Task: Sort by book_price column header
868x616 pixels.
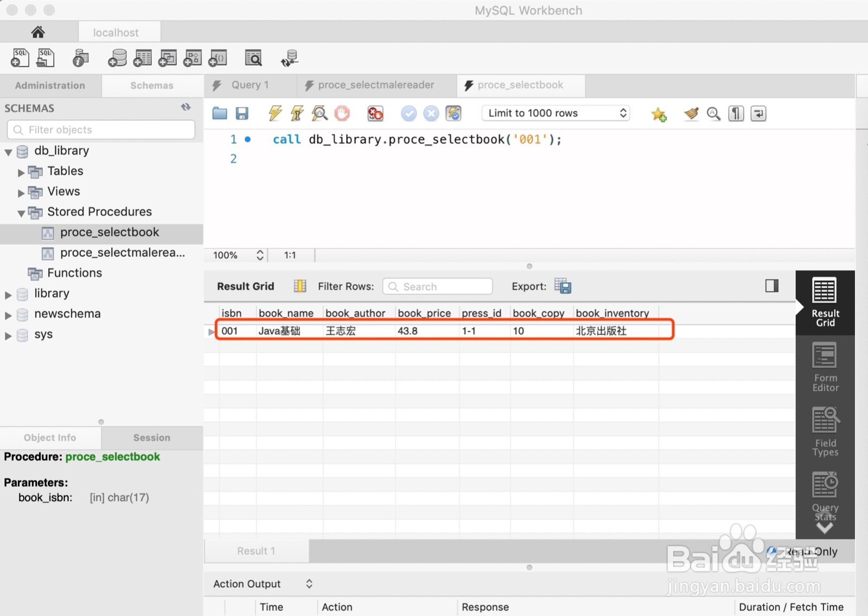Action: [x=424, y=313]
